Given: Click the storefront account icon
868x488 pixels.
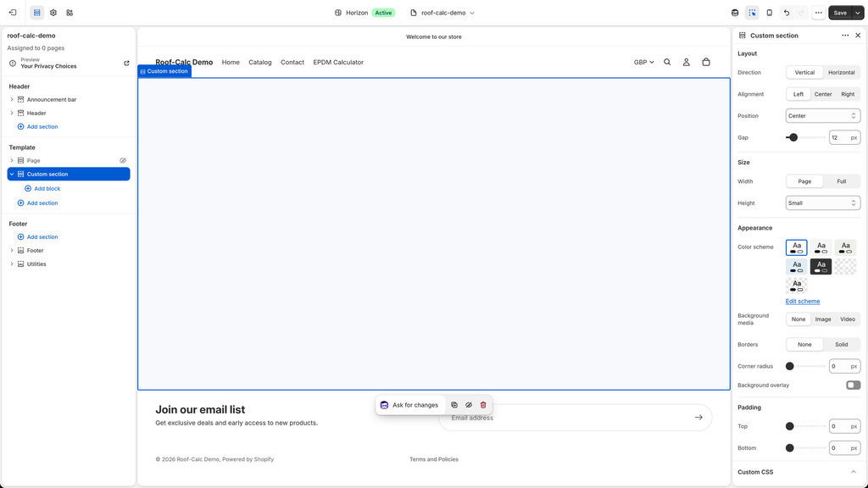Looking at the screenshot, I should click(x=686, y=62).
